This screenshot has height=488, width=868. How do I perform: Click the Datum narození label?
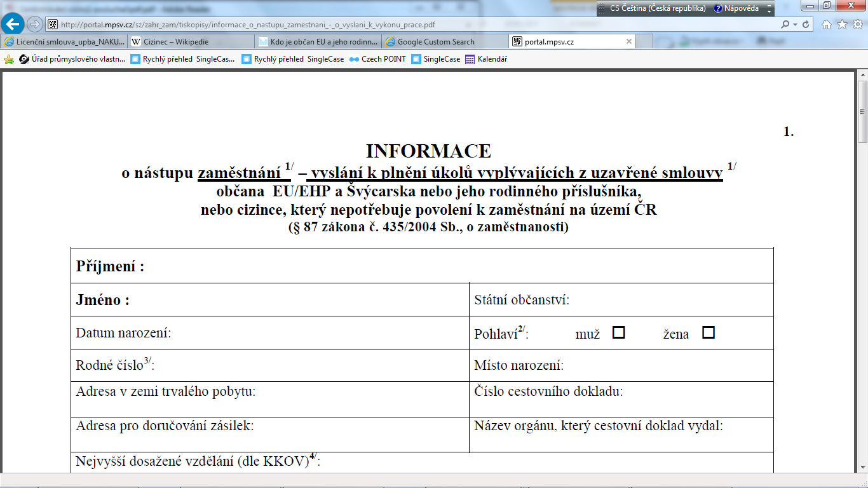tap(123, 333)
